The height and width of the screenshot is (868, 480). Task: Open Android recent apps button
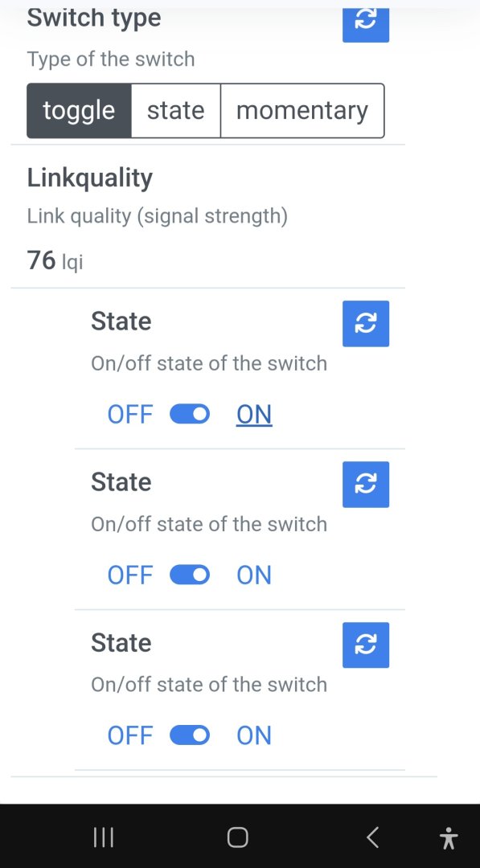(x=104, y=837)
